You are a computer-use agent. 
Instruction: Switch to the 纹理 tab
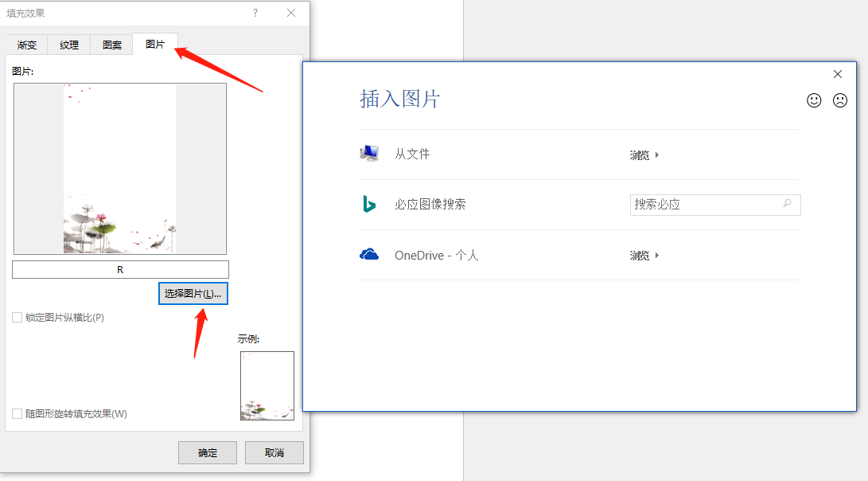pos(68,45)
